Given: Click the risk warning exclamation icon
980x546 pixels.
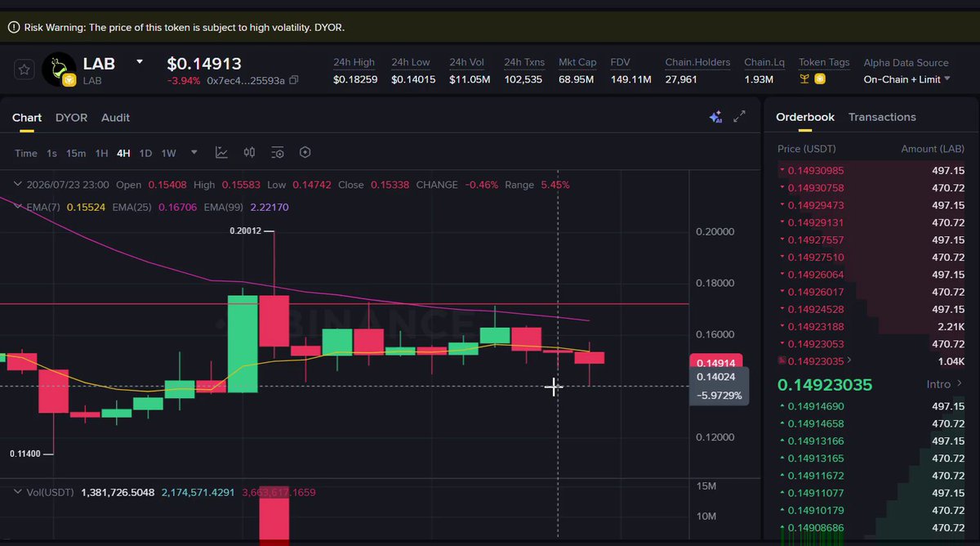Looking at the screenshot, I should click(14, 28).
